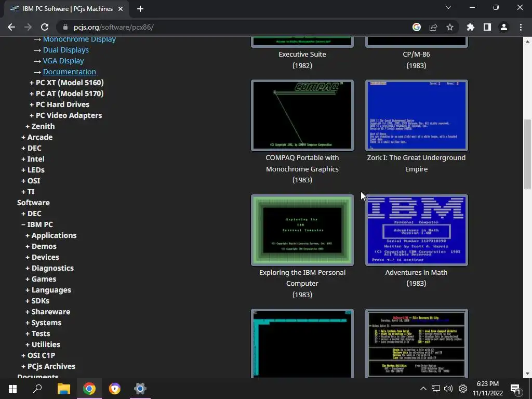Open the gear app in taskbar
Screen dimensions: 532x399
[x=140, y=389]
